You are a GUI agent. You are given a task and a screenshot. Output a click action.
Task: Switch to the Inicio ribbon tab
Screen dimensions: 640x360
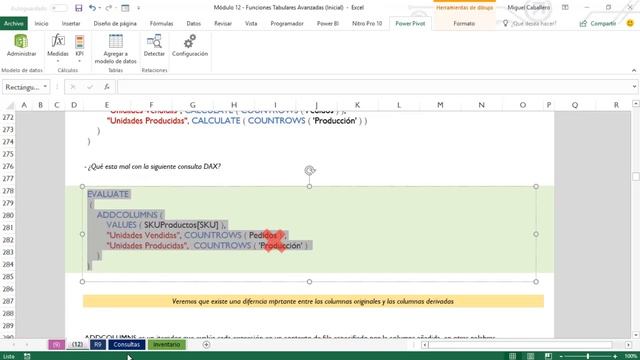point(41,23)
